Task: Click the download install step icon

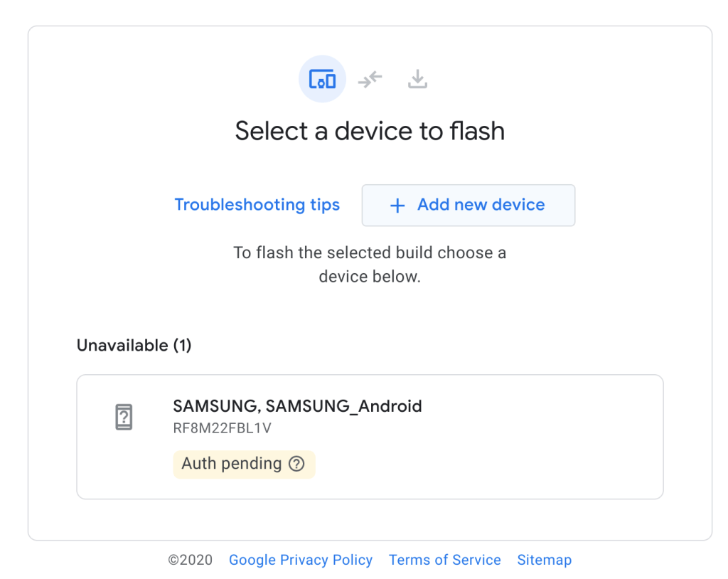Action: (417, 79)
